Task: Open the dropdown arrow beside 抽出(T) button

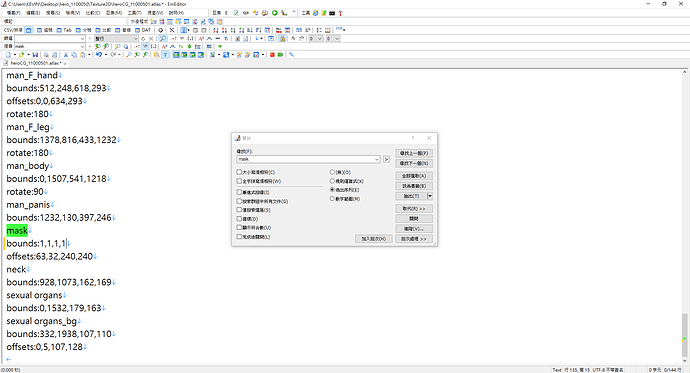Action: (430, 196)
